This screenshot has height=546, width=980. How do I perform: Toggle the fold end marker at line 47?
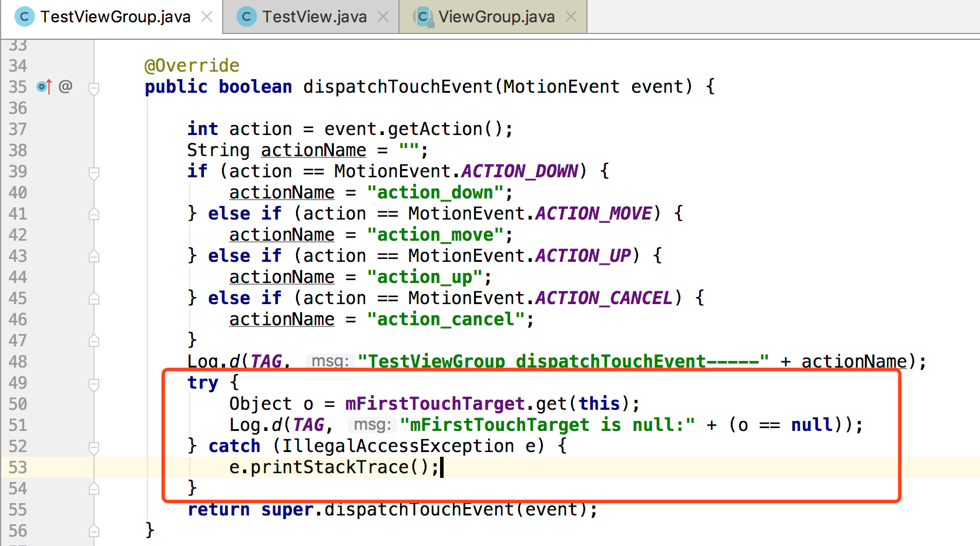pyautogui.click(x=94, y=341)
